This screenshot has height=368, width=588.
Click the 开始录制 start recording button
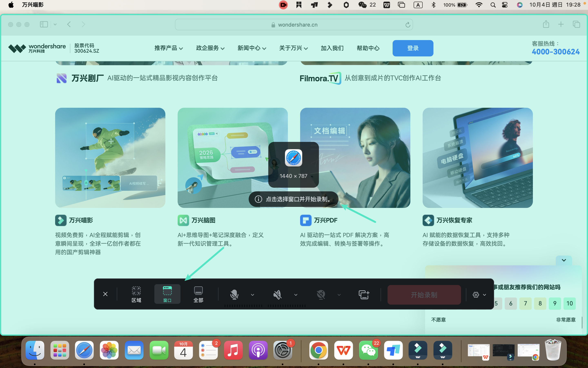pos(424,295)
